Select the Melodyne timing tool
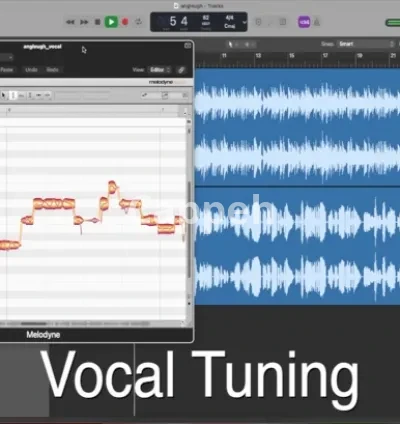The height and width of the screenshot is (424, 400). pos(39,96)
